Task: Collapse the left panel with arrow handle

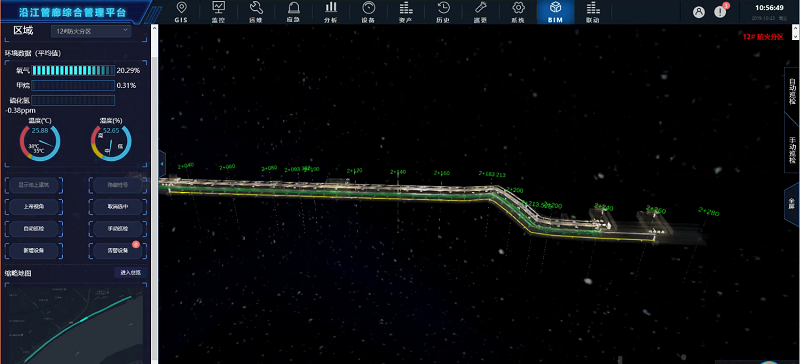Action: click(x=162, y=163)
